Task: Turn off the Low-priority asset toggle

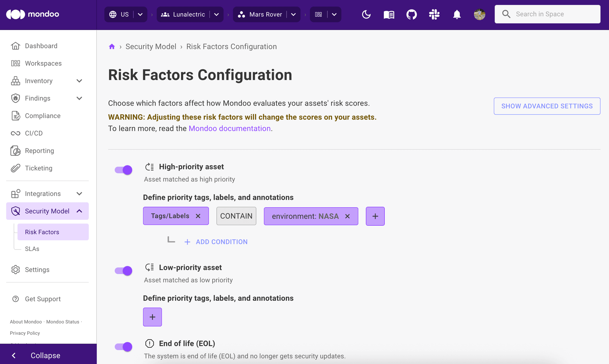Action: pyautogui.click(x=123, y=270)
